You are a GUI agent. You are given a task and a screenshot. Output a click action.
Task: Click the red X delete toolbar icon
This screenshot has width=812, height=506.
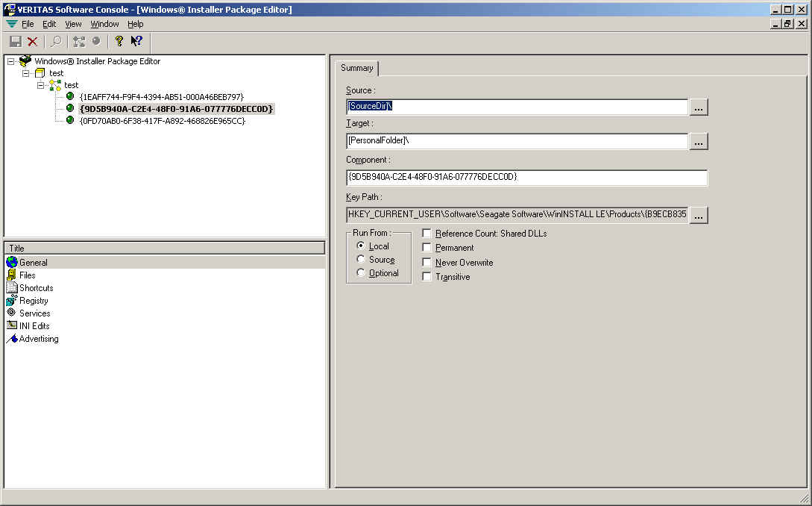point(33,42)
